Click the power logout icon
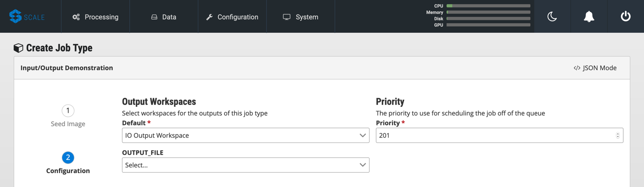The height and width of the screenshot is (187, 644). 626,17
